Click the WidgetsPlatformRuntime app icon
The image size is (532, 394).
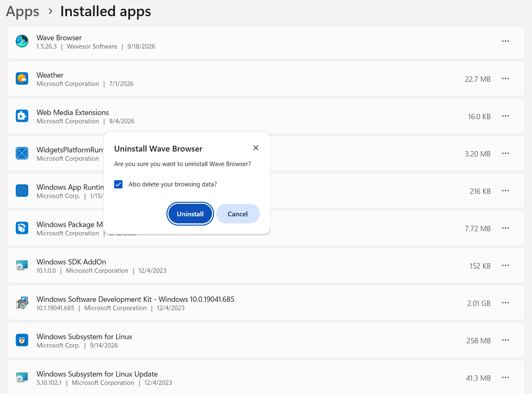point(22,153)
